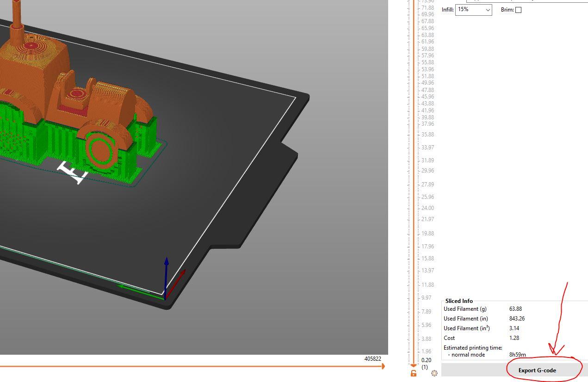Select the 405822 moves counter label
588x382 pixels.
coord(372,359)
